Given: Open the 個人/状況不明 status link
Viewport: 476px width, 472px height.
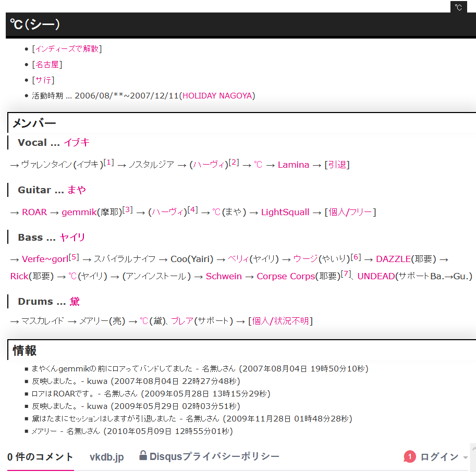Looking at the screenshot, I should point(280,321).
